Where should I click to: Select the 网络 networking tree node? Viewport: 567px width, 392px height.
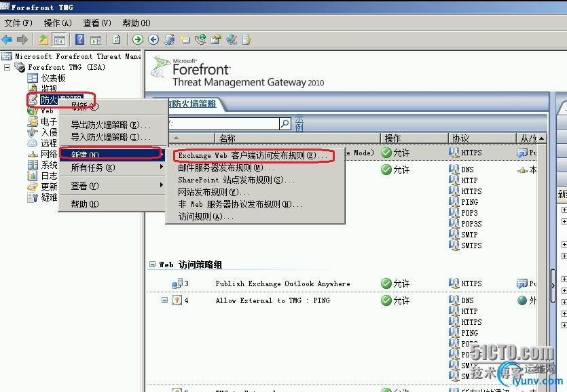click(x=48, y=154)
